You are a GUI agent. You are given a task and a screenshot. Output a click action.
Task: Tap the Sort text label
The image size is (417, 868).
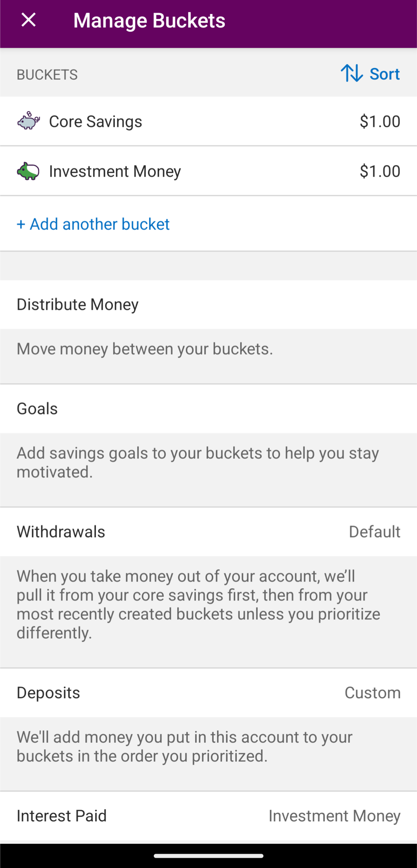[385, 73]
